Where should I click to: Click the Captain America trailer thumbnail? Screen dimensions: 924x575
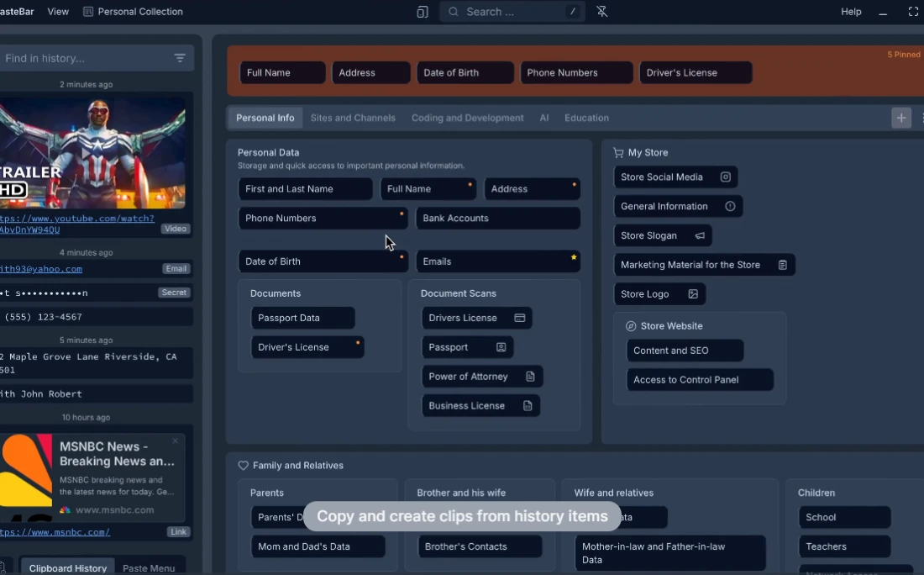pyautogui.click(x=91, y=152)
